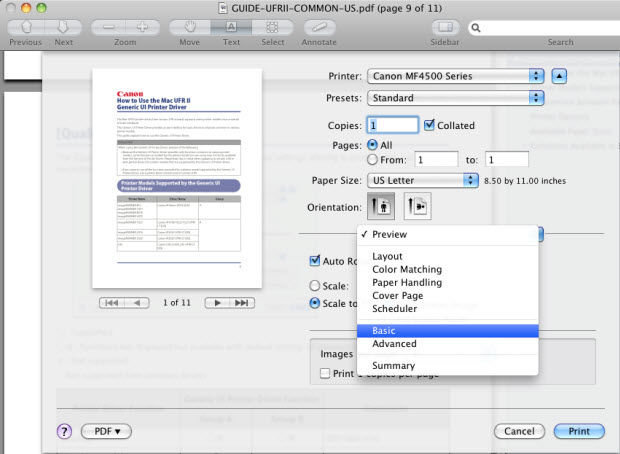Toggle Print copies per page checkbox
This screenshot has width=620, height=454.
click(x=325, y=373)
